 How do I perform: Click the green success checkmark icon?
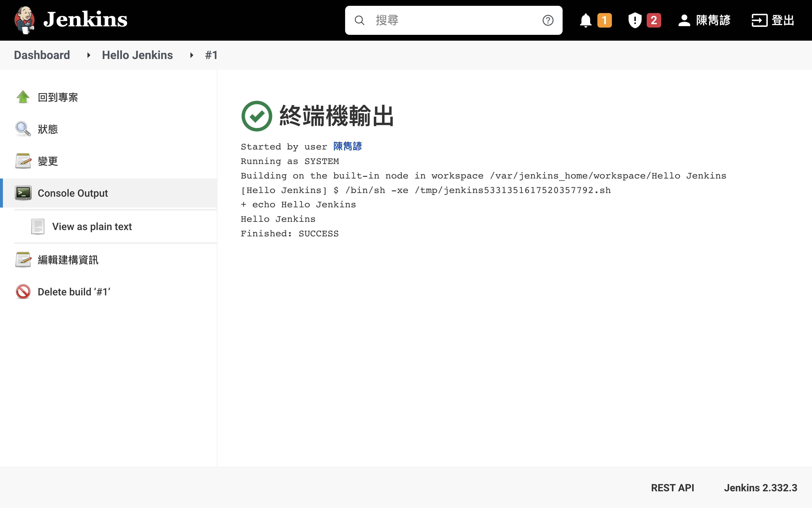(x=257, y=116)
